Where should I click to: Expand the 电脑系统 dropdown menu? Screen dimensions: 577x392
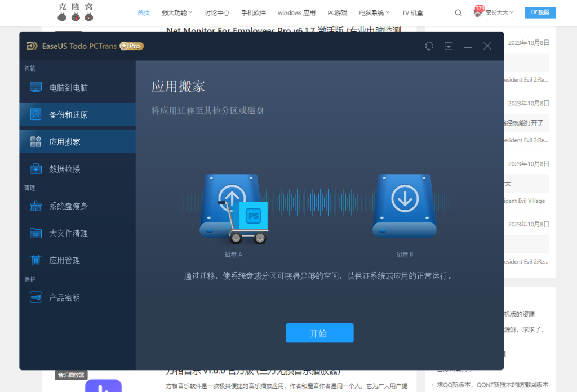[x=374, y=13]
